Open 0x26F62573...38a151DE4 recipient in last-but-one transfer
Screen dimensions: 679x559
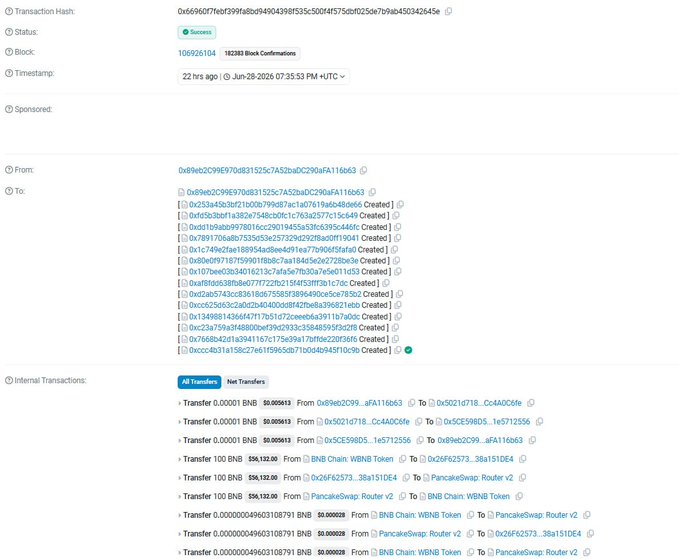pyautogui.click(x=538, y=534)
